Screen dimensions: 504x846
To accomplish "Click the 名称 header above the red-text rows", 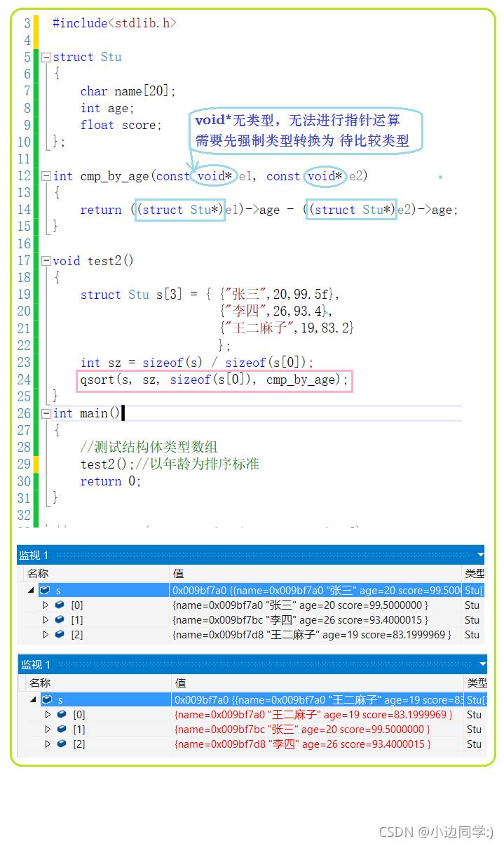I will (x=40, y=683).
